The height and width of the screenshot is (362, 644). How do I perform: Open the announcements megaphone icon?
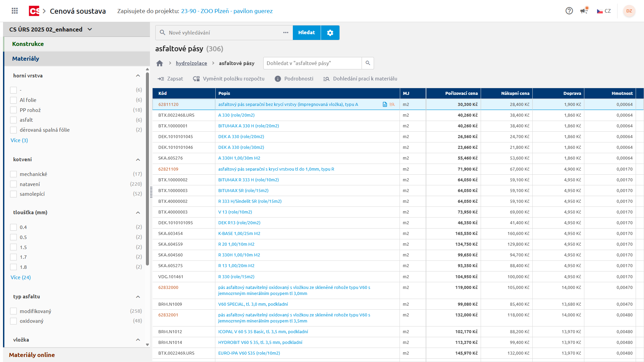tap(584, 11)
